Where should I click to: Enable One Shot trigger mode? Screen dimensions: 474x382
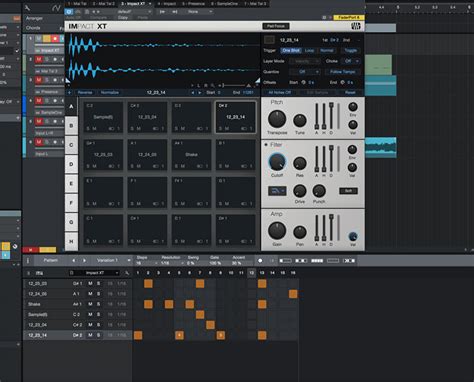291,50
